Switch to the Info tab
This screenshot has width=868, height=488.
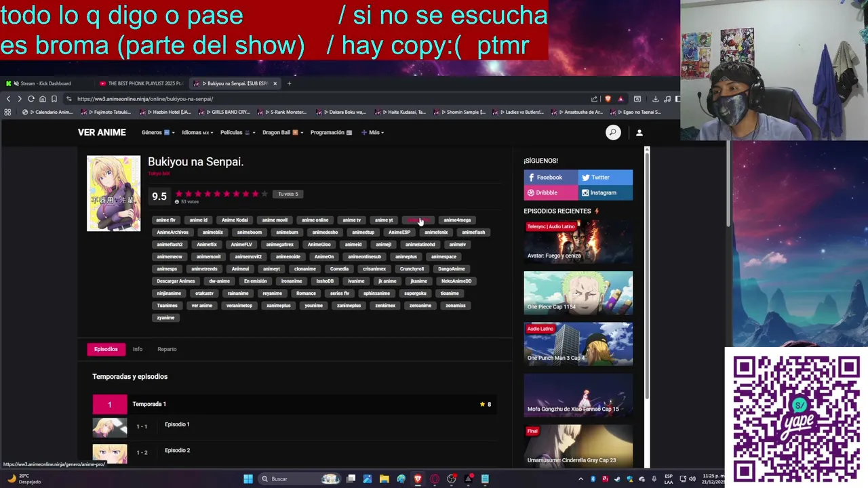(138, 349)
